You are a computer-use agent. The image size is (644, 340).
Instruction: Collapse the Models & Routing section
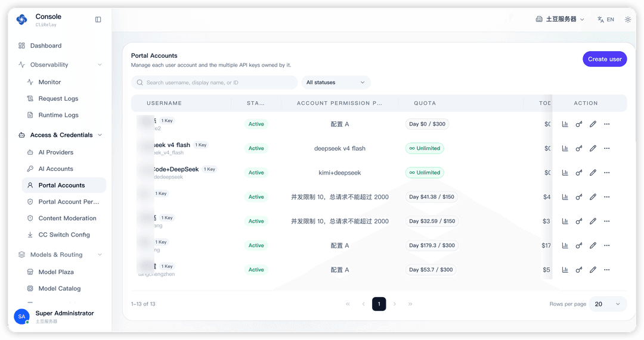pyautogui.click(x=60, y=255)
